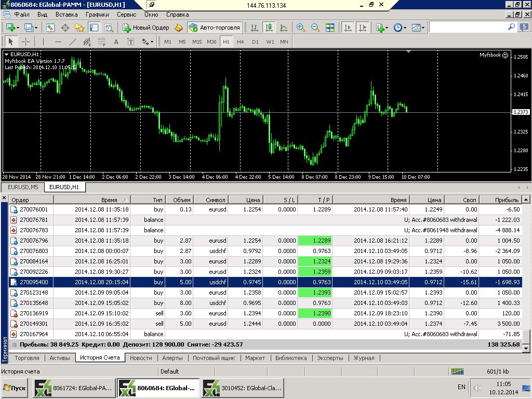532x399 pixels.
Task: Select order 270095400 row
Action: tap(265, 282)
